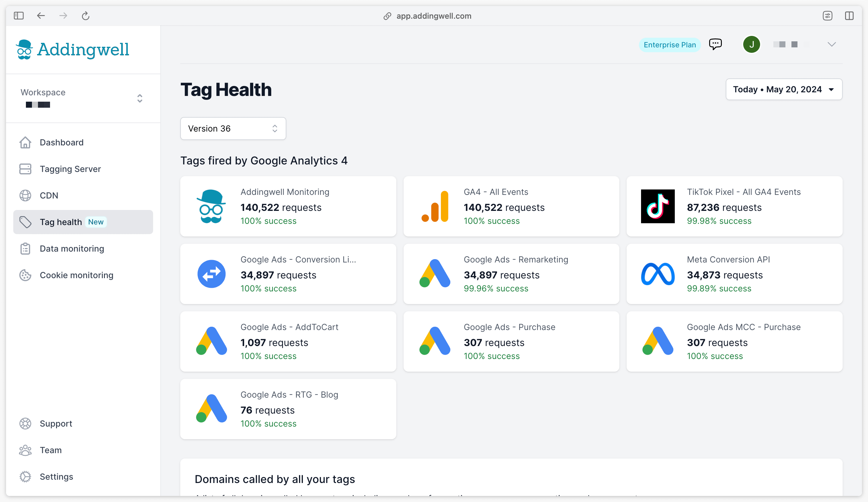This screenshot has height=502, width=868.
Task: Open Settings link in sidebar
Action: [x=56, y=476]
